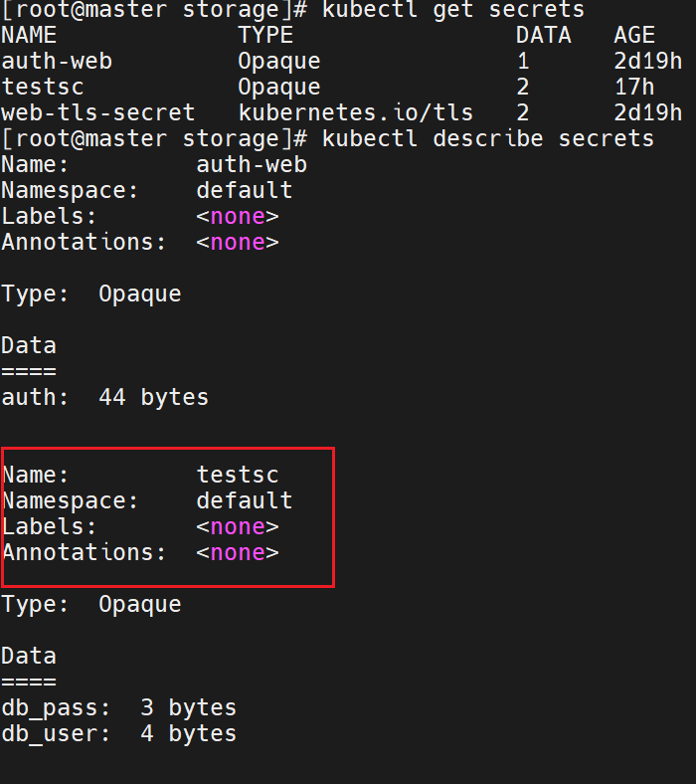The width and height of the screenshot is (696, 784).
Task: Click <none> Annotations value for testsc
Action: pos(238,553)
